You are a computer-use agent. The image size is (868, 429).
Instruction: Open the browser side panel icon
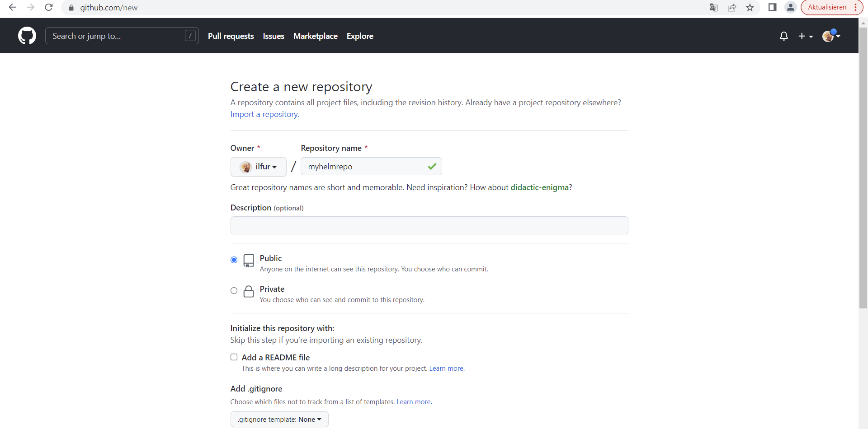(x=772, y=7)
